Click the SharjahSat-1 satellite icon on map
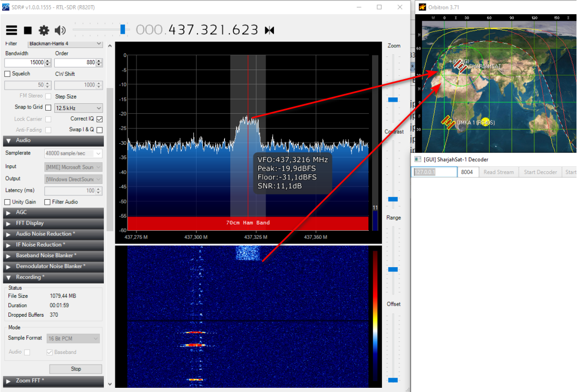577x392 pixels. pos(459,66)
